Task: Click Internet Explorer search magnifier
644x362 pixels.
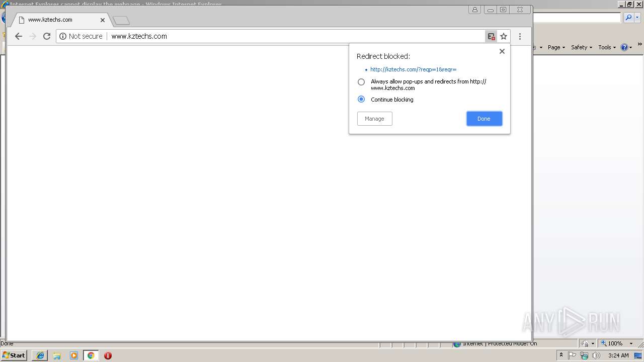Action: pos(628,18)
